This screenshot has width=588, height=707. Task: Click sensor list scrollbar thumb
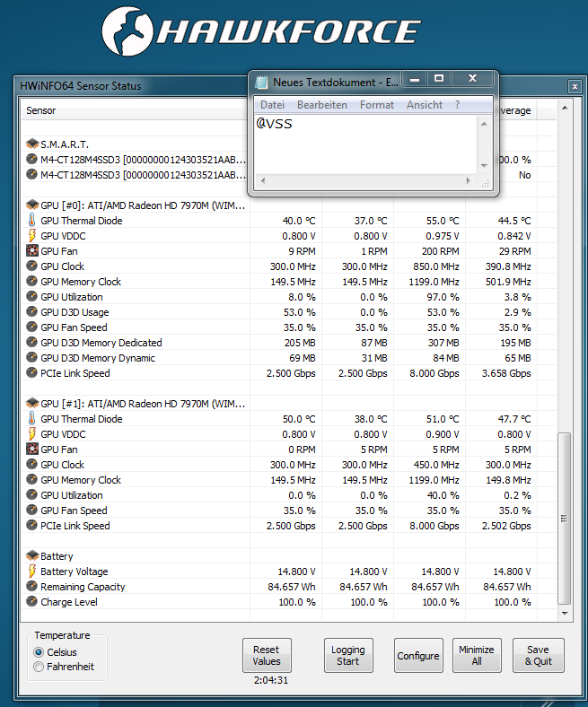(564, 518)
